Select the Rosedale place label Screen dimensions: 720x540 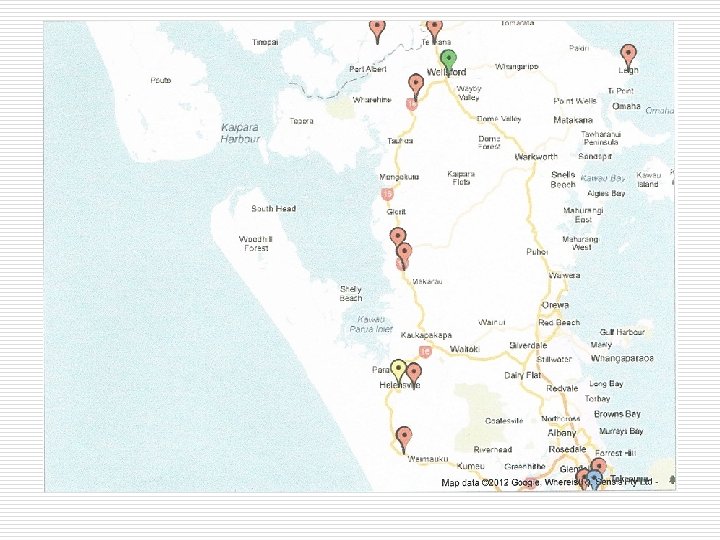(x=567, y=449)
